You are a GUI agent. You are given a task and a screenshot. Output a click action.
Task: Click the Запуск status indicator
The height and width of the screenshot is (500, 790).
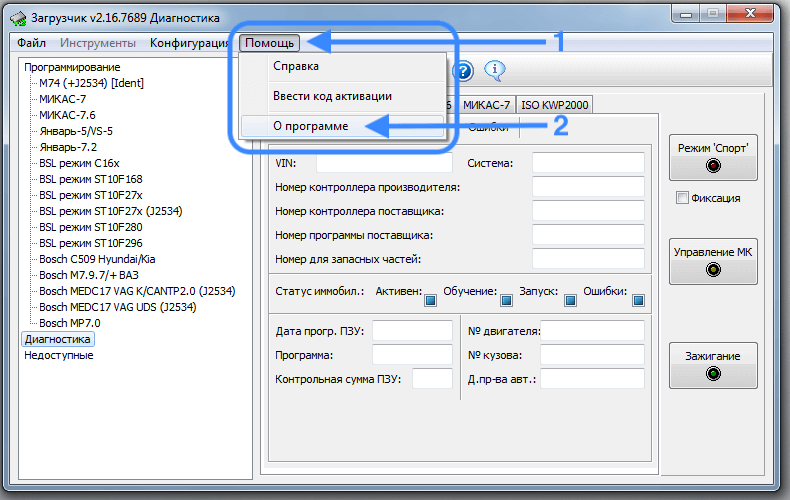[x=570, y=301]
